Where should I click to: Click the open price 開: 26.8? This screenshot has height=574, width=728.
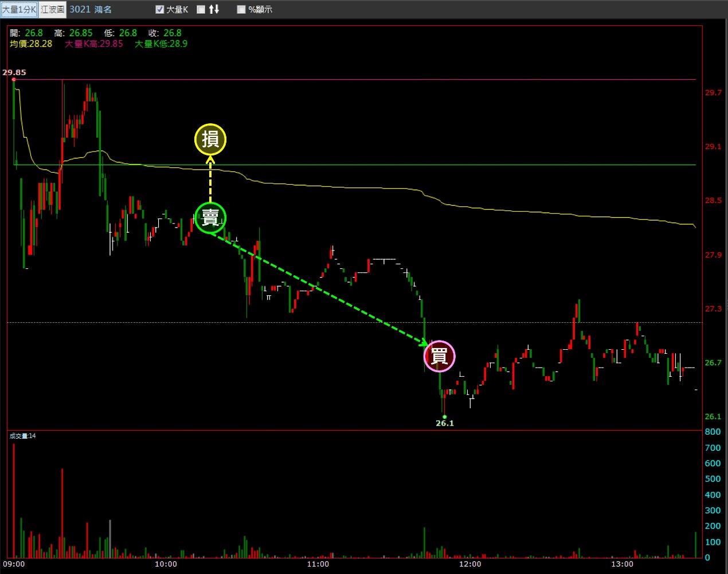26,33
